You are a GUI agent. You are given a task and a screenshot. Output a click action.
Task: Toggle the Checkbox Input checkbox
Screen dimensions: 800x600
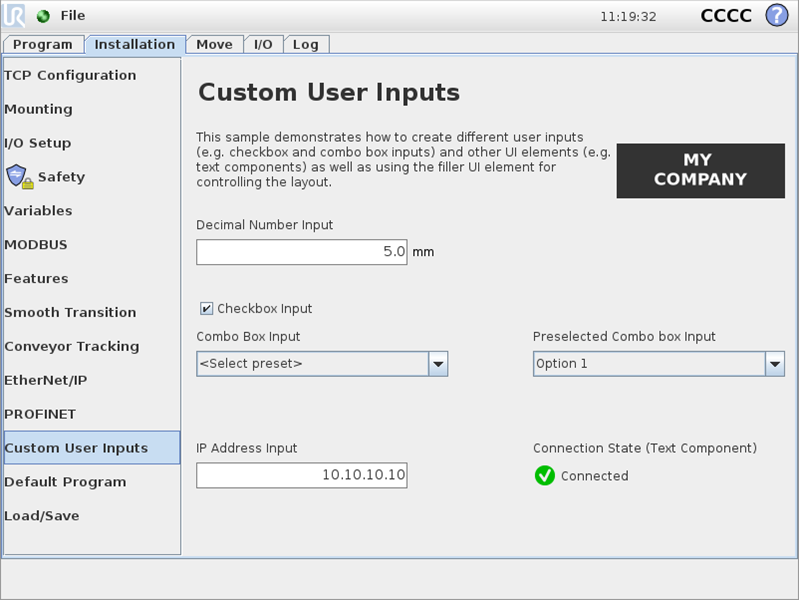point(206,309)
